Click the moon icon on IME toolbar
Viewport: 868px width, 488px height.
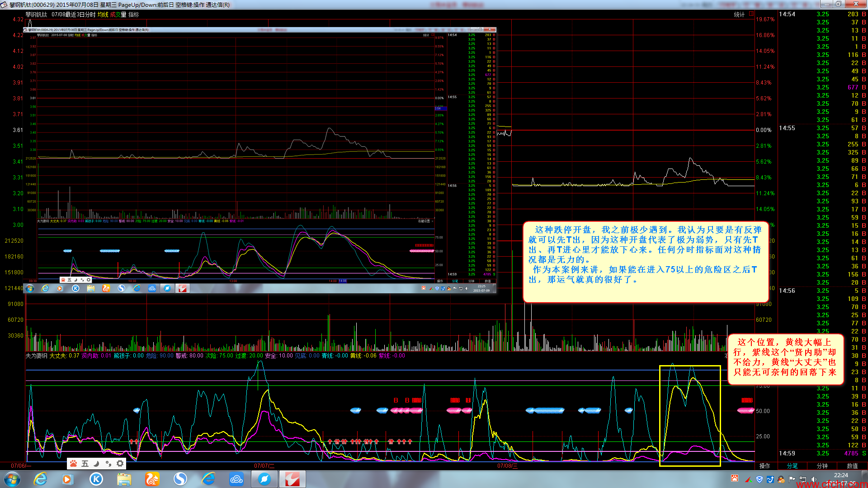tap(96, 463)
